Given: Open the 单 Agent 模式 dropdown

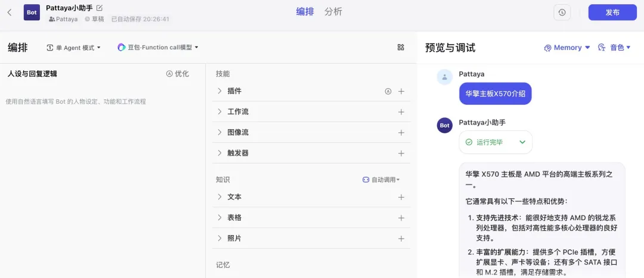Looking at the screenshot, I should [x=74, y=48].
